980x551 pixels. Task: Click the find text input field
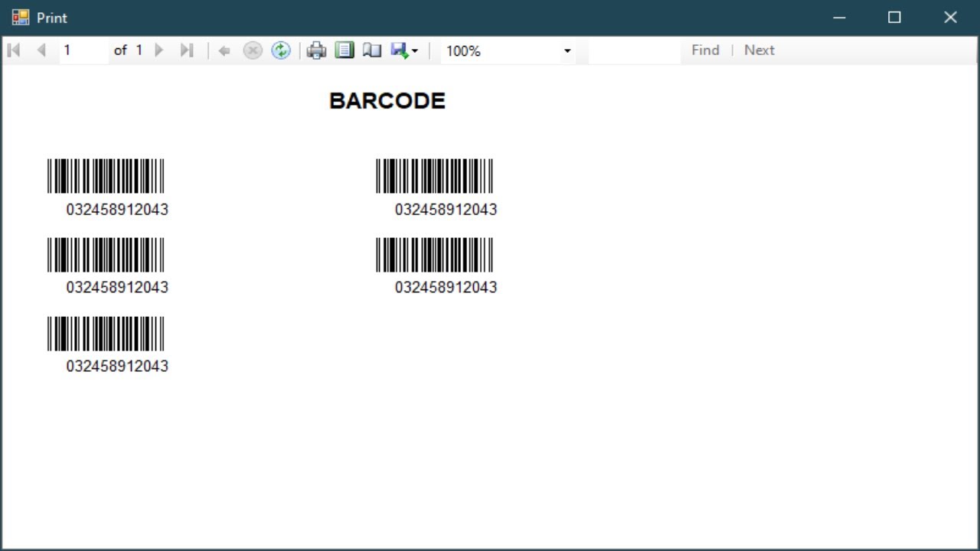point(634,51)
